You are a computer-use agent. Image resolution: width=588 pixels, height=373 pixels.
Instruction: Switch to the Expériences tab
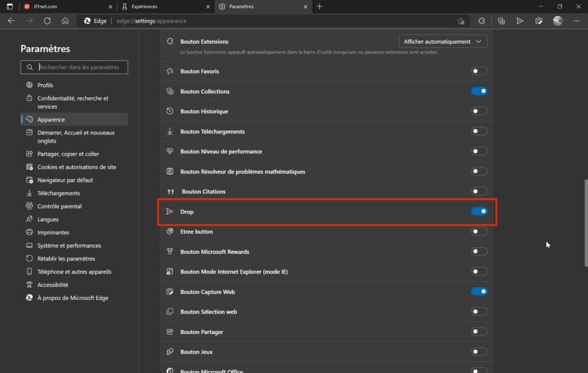pyautogui.click(x=165, y=6)
